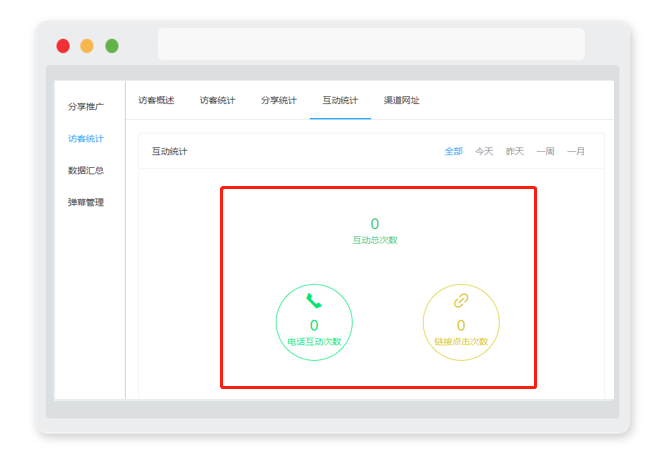Click the browser address bar
This screenshot has width=660, height=460.
click(371, 44)
